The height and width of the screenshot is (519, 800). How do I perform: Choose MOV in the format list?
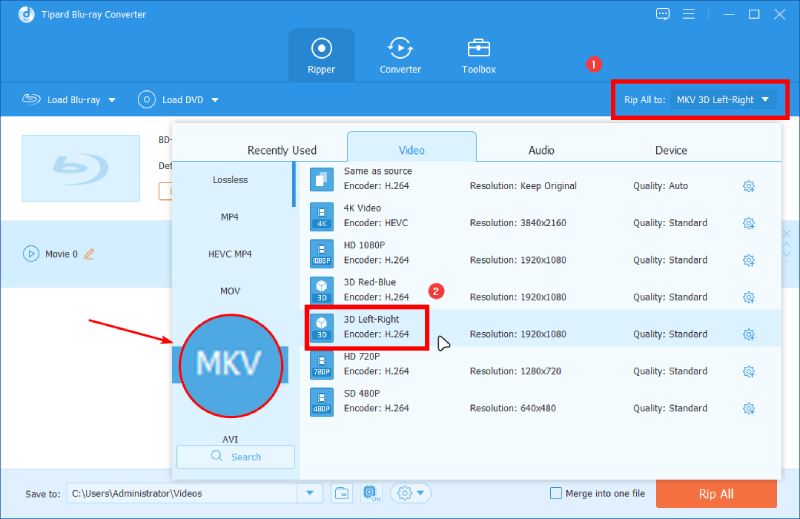click(230, 291)
